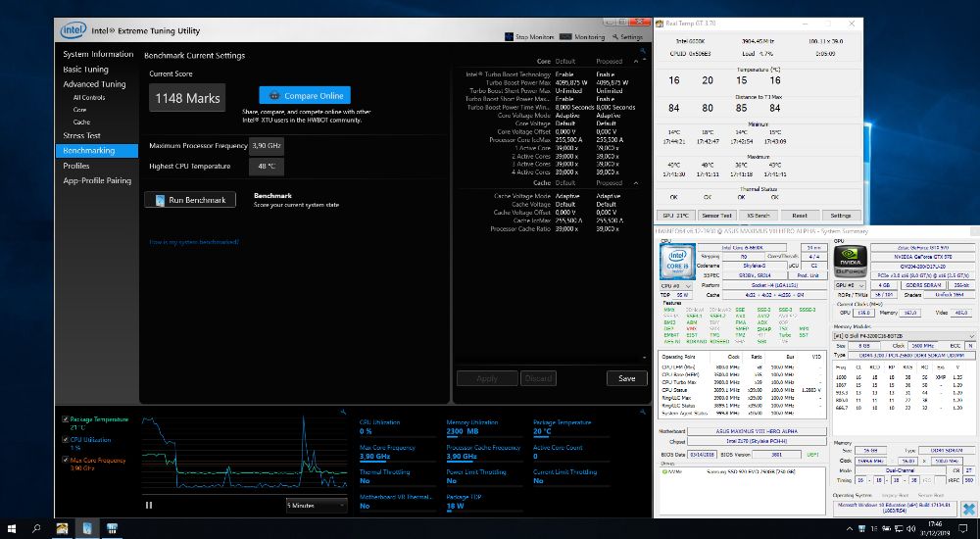Click Maximum Processor Frequency 3,90 GHz value
980x539 pixels.
point(267,146)
